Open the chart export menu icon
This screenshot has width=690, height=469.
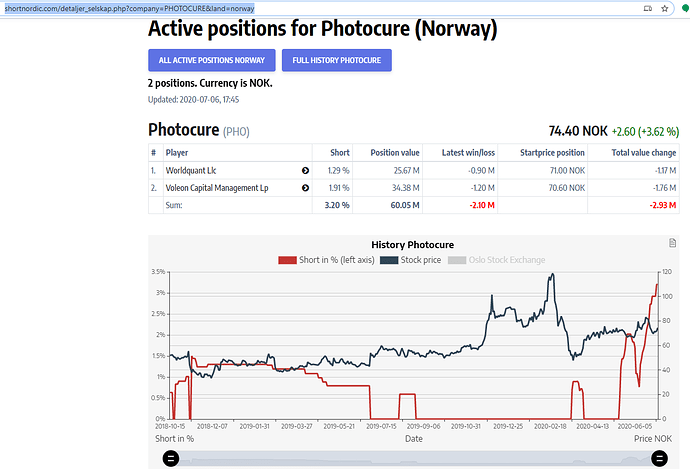(x=672, y=243)
